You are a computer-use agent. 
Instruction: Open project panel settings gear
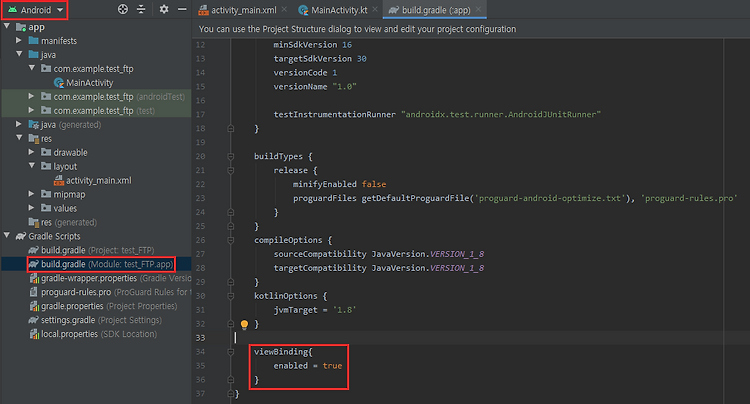coord(164,9)
